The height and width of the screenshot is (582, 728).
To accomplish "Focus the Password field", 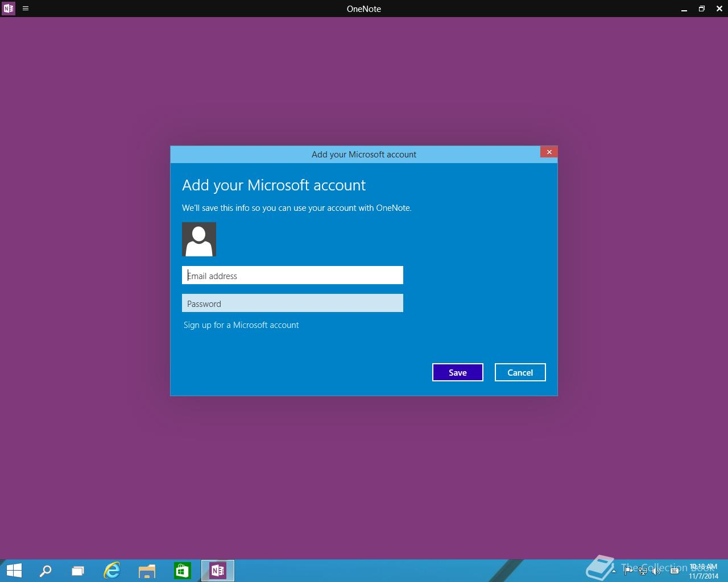I will 292,303.
